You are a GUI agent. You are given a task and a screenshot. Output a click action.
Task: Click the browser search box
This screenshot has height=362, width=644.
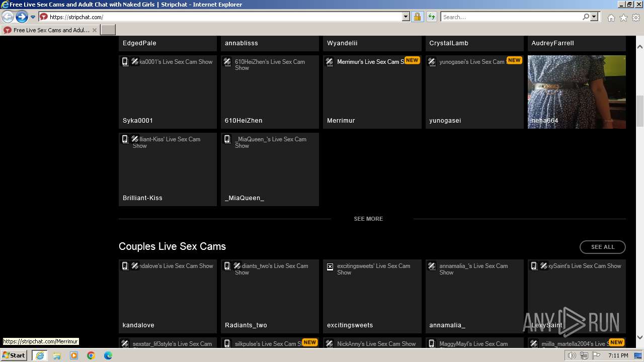point(512,17)
